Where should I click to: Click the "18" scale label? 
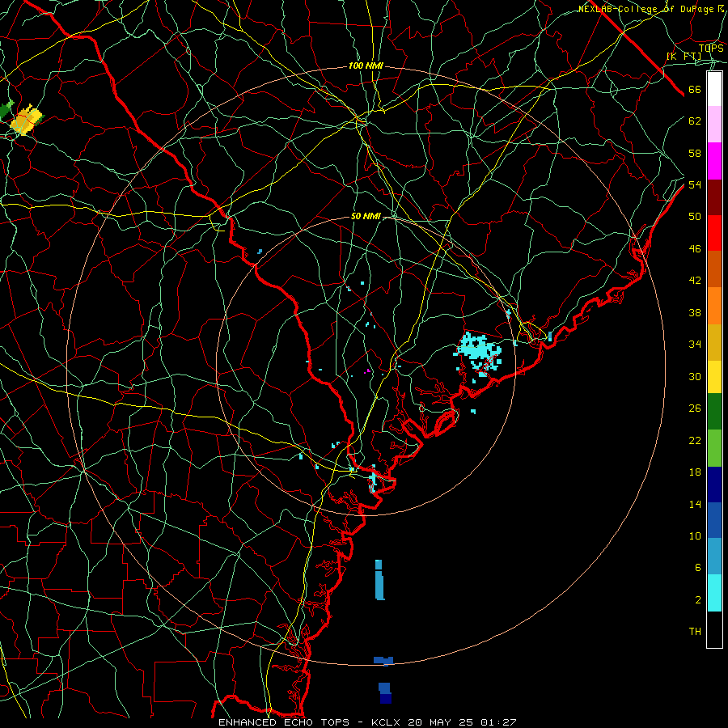(695, 472)
